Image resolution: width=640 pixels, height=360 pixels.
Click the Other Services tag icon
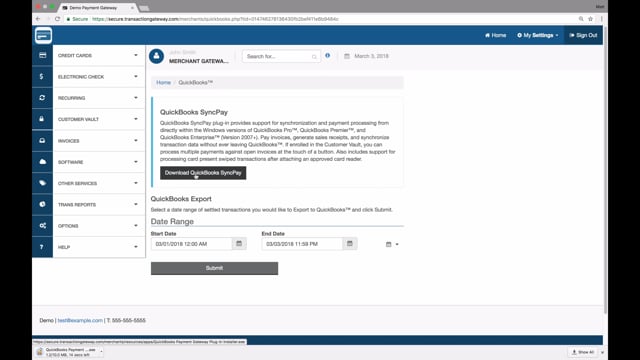42,183
